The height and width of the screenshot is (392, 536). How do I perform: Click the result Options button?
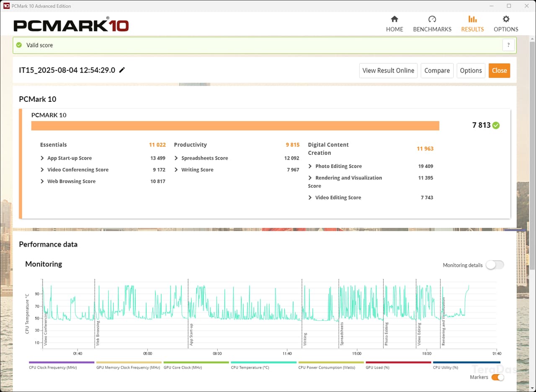[471, 70]
